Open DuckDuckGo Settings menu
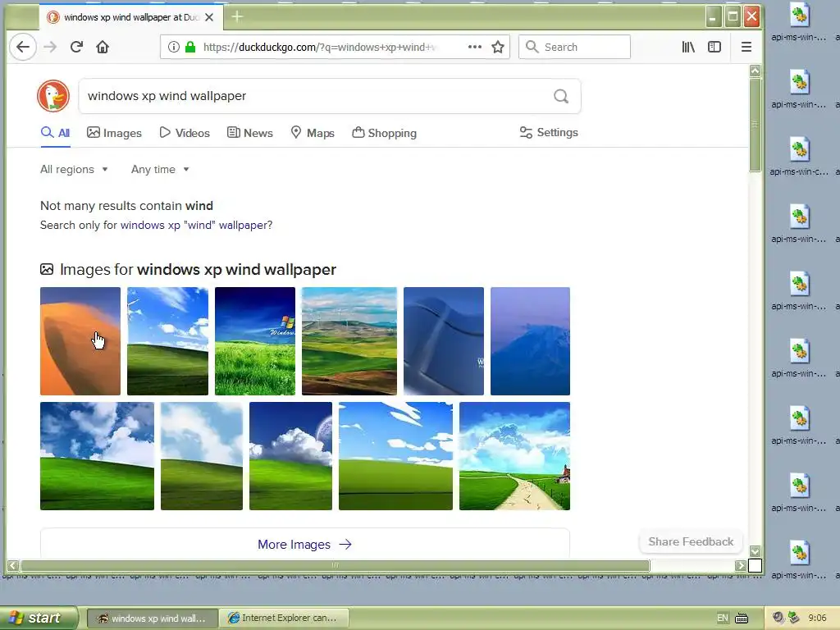Viewport: 840px width, 630px height. click(549, 132)
